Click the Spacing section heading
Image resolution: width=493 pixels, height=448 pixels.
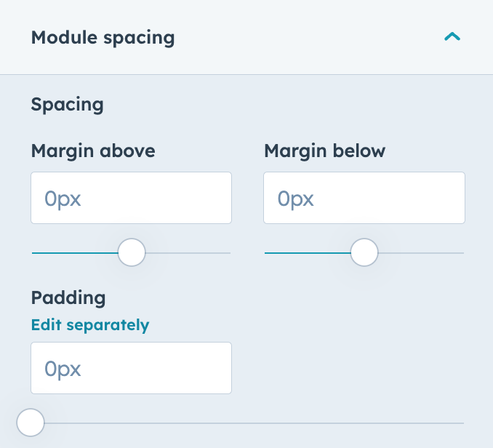click(x=68, y=105)
